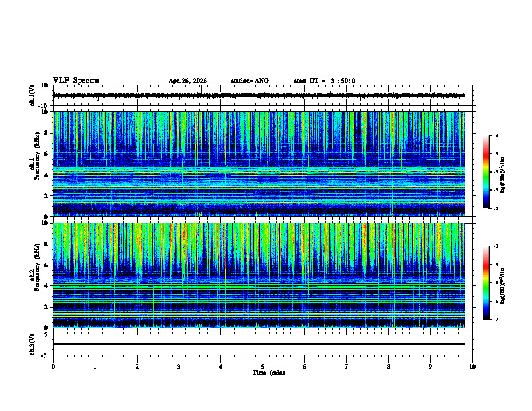
Task: Click the ch.1(V) waveform trace
Action: tap(259, 95)
